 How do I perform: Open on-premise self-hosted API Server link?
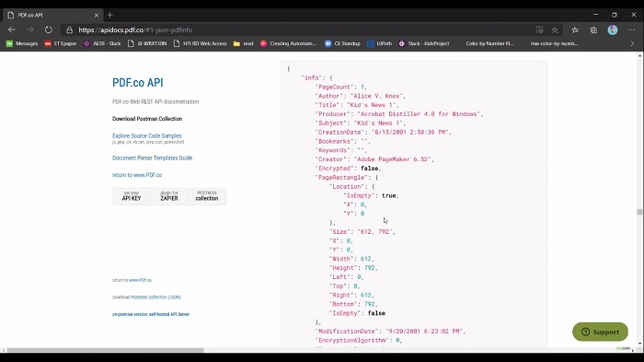click(151, 314)
